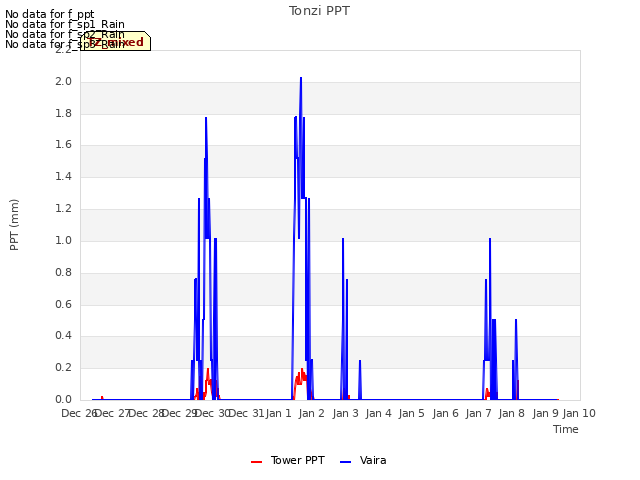Click the 0.4 y-axis tick label
The width and height of the screenshot is (640, 480).
[63, 336]
